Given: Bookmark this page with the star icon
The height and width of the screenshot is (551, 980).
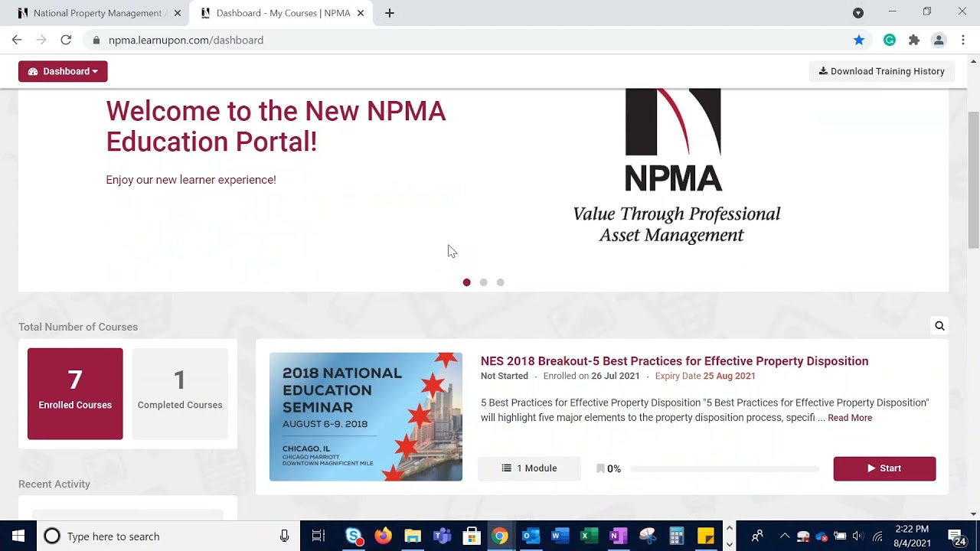Looking at the screenshot, I should click(859, 40).
